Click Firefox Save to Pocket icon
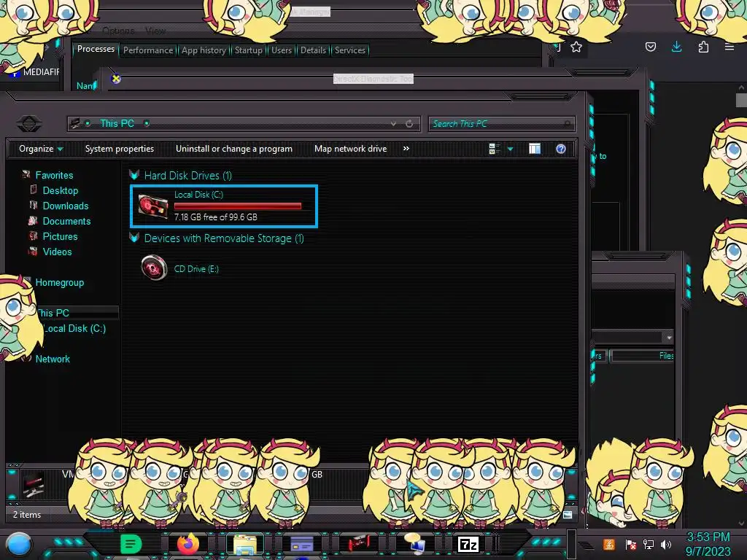The height and width of the screenshot is (560, 747). (x=650, y=47)
